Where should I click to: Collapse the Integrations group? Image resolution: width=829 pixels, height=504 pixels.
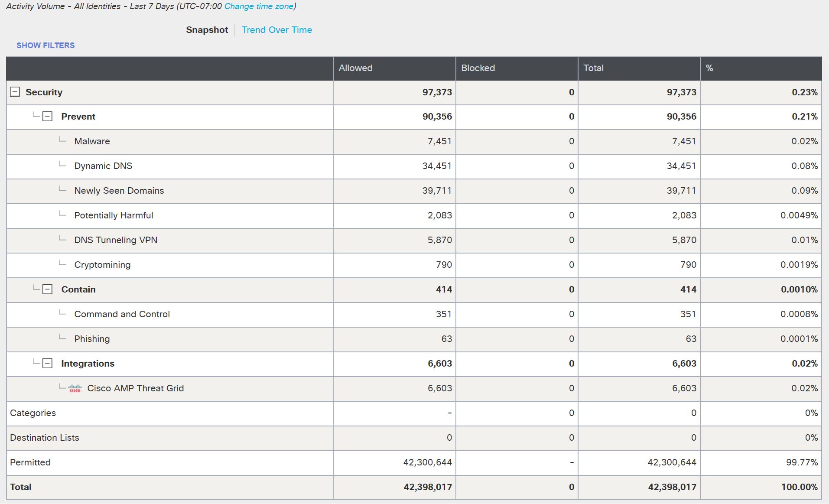click(48, 364)
